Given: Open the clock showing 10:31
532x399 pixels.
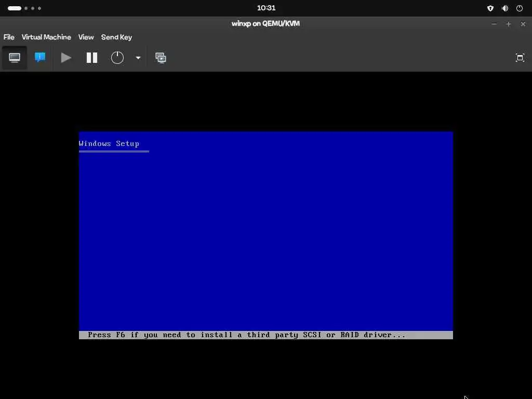Looking at the screenshot, I should point(266,8).
